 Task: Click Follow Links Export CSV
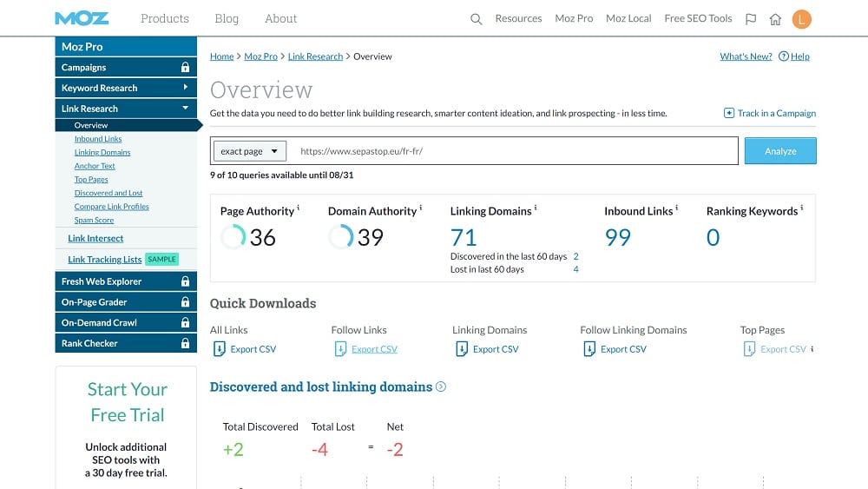point(374,349)
